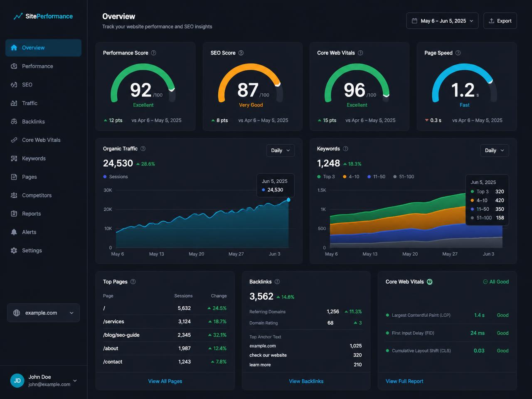Click the Pages document icon in sidebar
The width and height of the screenshot is (532, 399).
[x=14, y=177]
